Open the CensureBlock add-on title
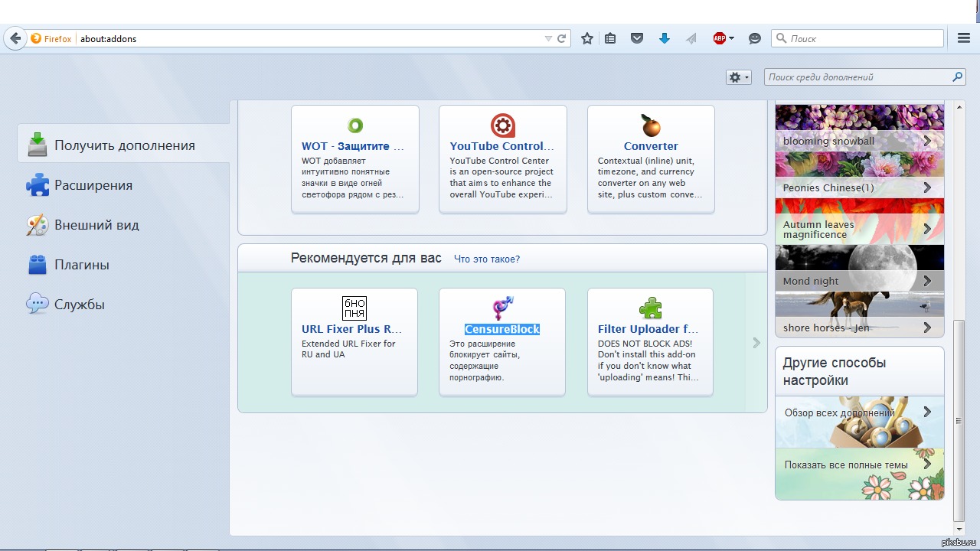The image size is (980, 551). tap(502, 329)
